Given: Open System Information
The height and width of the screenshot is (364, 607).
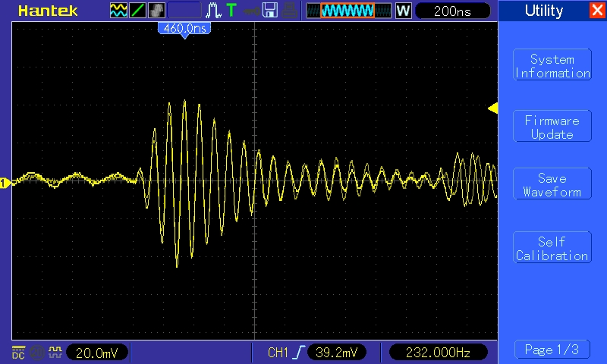Looking at the screenshot, I should click(x=552, y=65).
